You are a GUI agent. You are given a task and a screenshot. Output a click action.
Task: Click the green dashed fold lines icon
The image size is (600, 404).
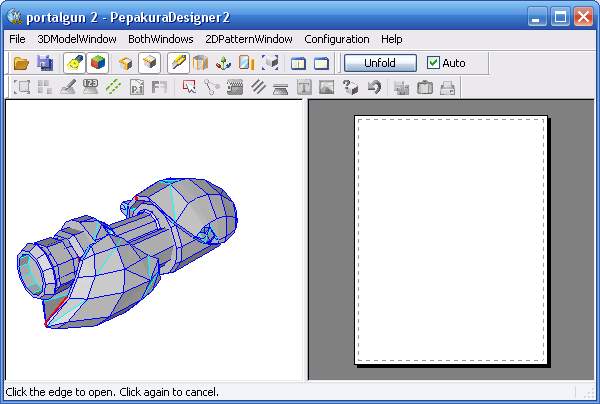tap(114, 87)
